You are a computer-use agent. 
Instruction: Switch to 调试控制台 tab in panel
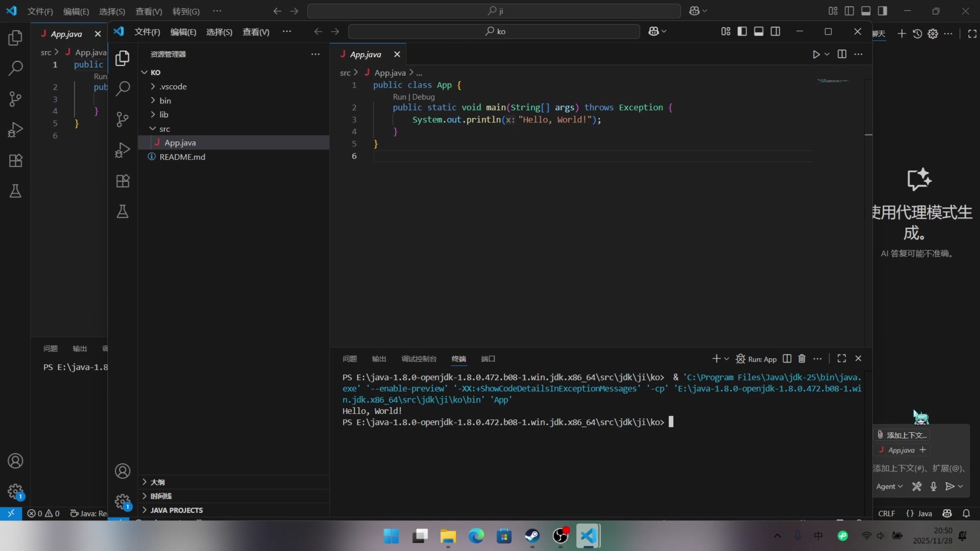[x=419, y=359]
